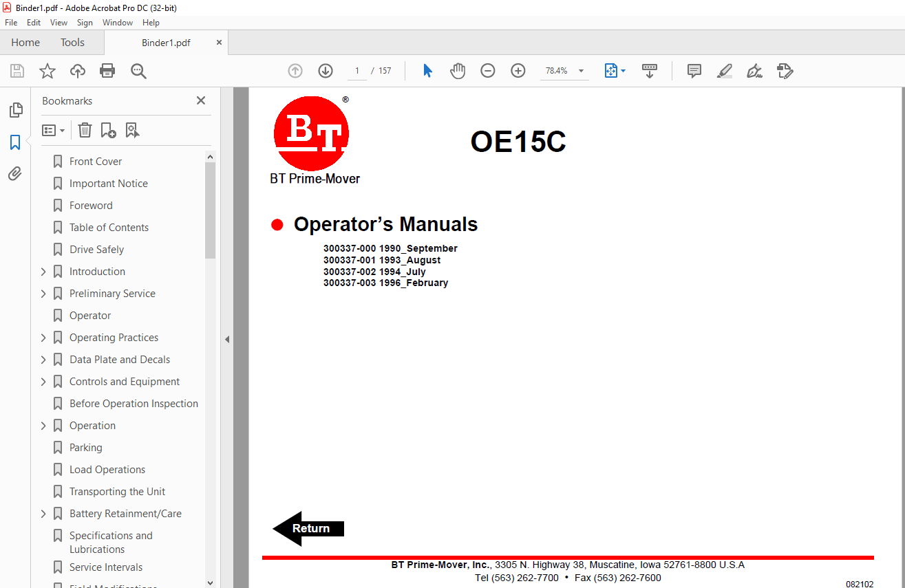Open the Operator bookmark
905x588 pixels.
tap(90, 316)
